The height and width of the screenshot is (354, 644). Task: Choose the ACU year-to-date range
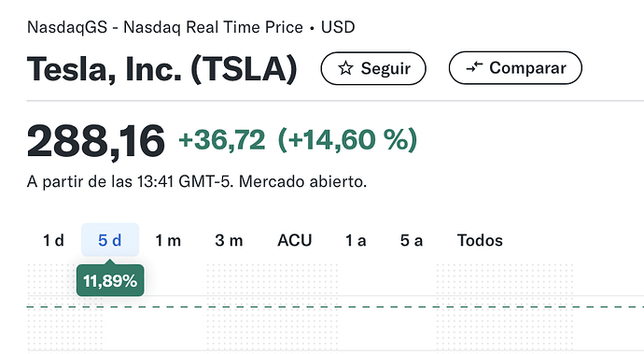(295, 240)
